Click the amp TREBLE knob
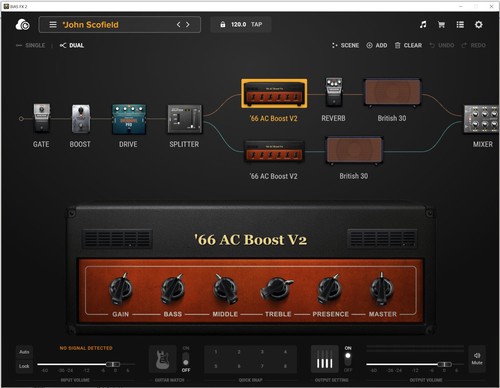The height and width of the screenshot is (388, 500). [276, 288]
